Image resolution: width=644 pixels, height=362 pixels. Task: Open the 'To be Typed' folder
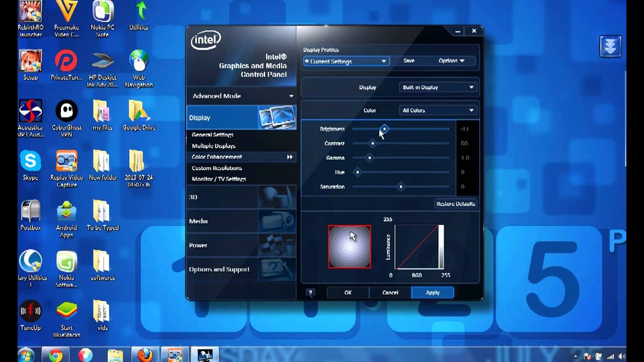[x=103, y=215]
